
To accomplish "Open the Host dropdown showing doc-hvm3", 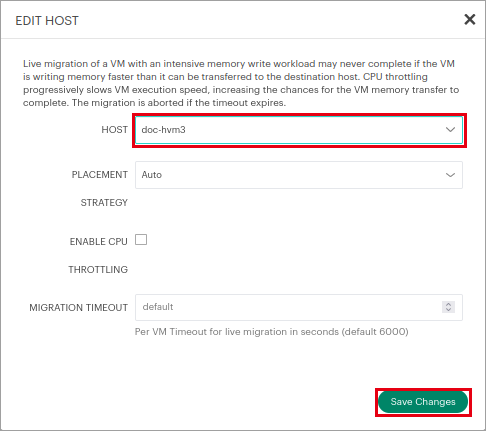I will click(x=299, y=130).
